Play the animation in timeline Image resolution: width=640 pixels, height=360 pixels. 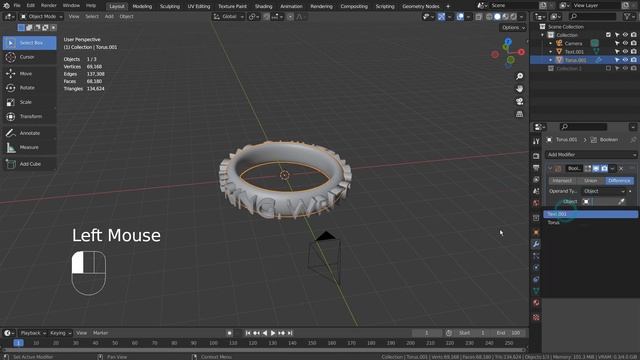(273, 333)
